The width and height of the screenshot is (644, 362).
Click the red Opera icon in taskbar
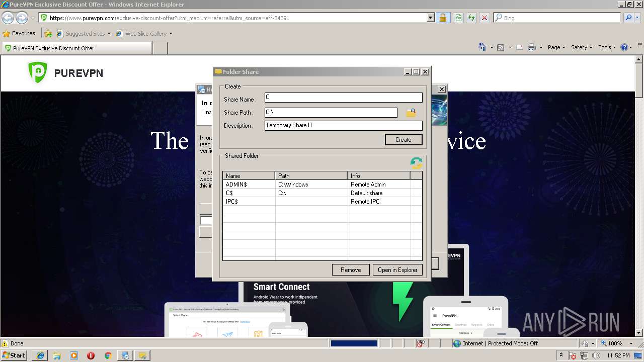[91, 355]
